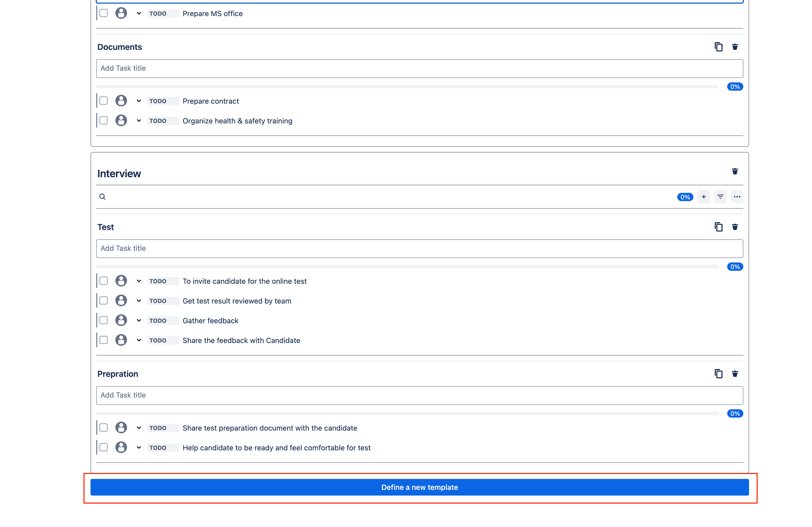Open chevron dropdown for Get test result reviewed
This screenshot has width=812, height=527.
(139, 301)
